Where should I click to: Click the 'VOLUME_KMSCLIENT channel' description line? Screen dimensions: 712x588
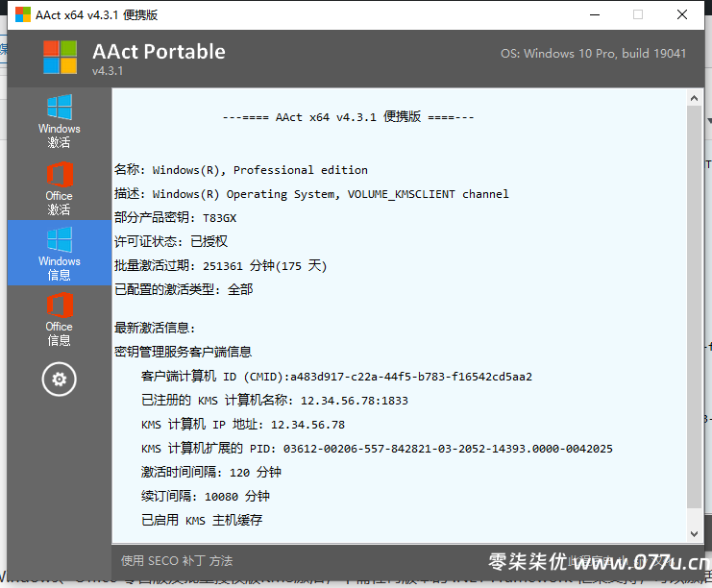click(311, 194)
